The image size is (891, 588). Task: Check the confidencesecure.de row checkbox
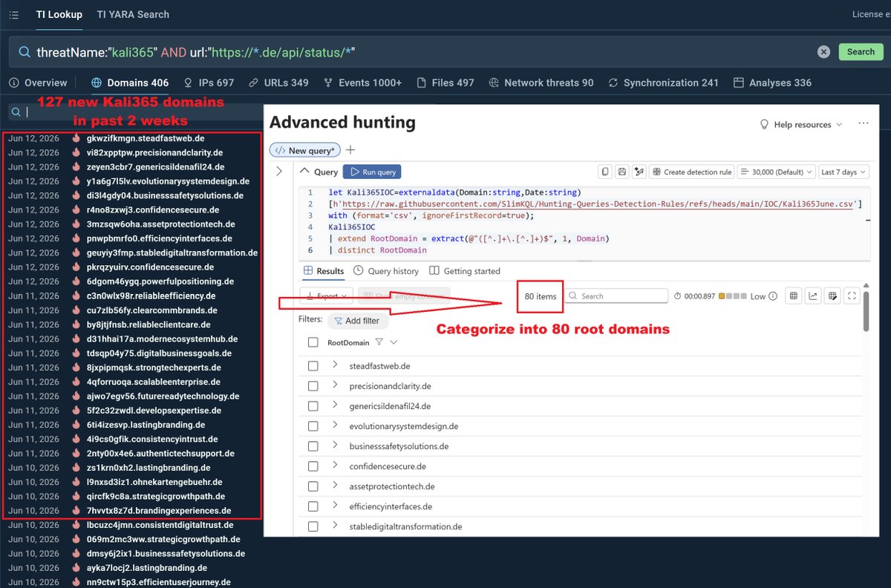(x=313, y=466)
